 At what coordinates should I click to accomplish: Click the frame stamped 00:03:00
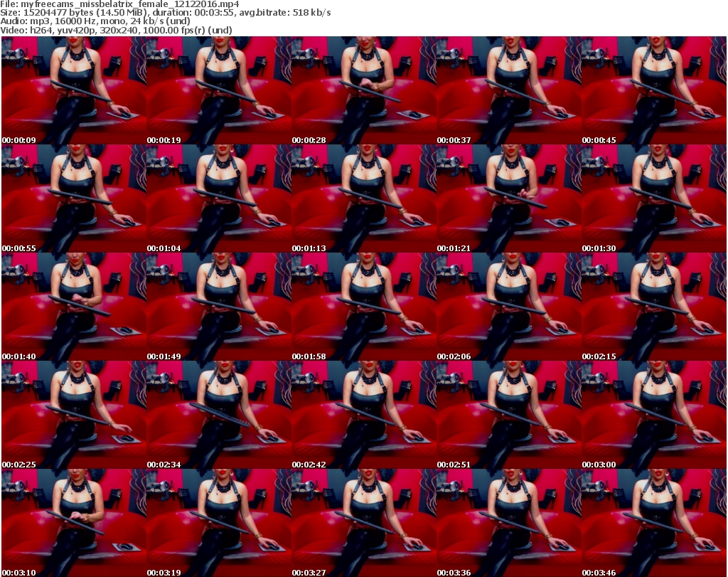coord(654,415)
